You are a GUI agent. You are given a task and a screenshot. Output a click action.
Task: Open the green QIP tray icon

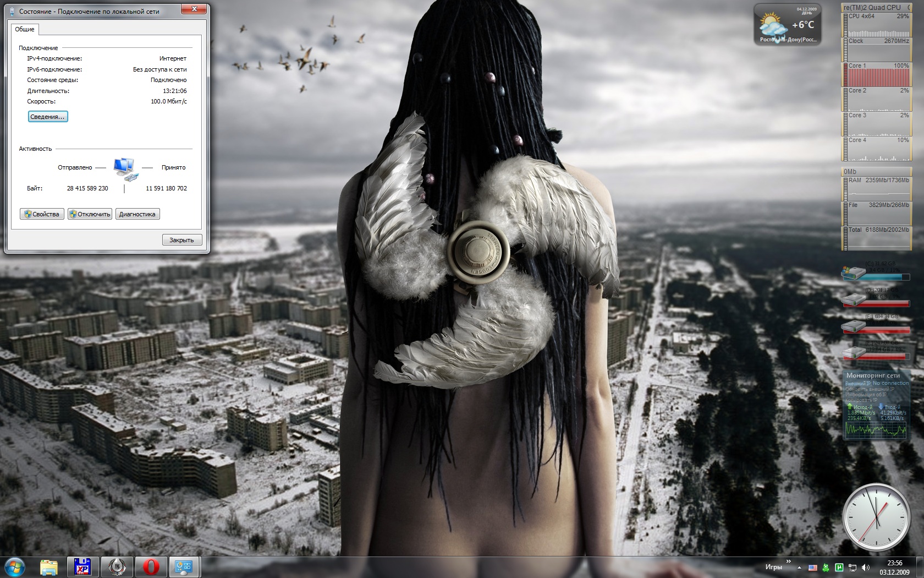click(x=826, y=567)
